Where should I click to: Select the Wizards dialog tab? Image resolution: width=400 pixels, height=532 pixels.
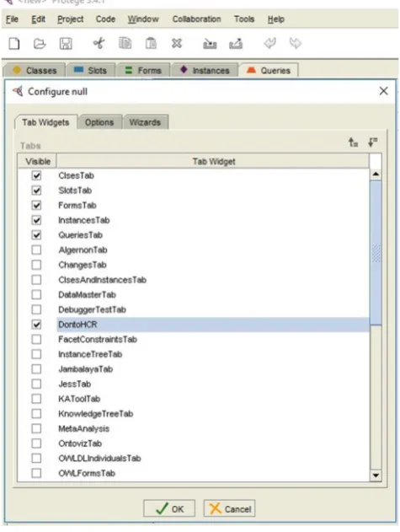tap(145, 122)
